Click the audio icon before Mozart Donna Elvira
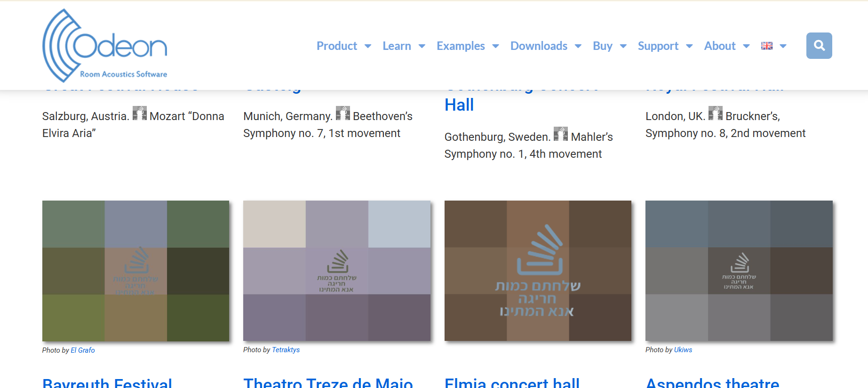 [139, 113]
